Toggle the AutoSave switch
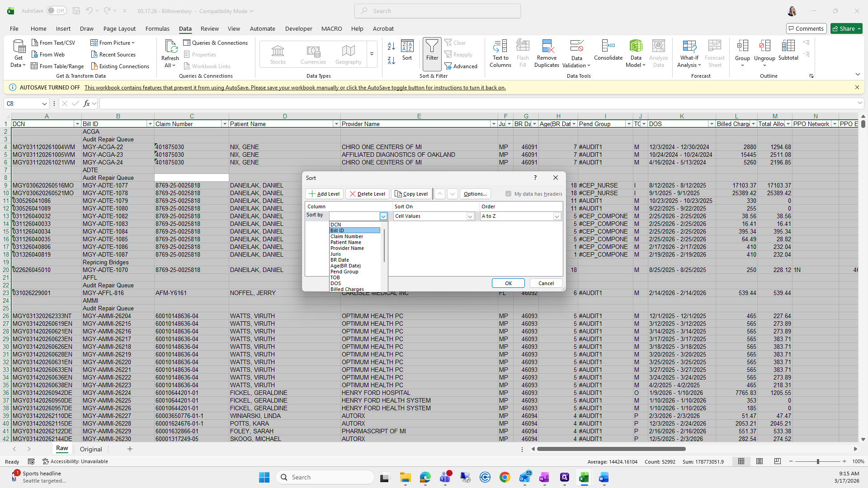 click(x=57, y=11)
